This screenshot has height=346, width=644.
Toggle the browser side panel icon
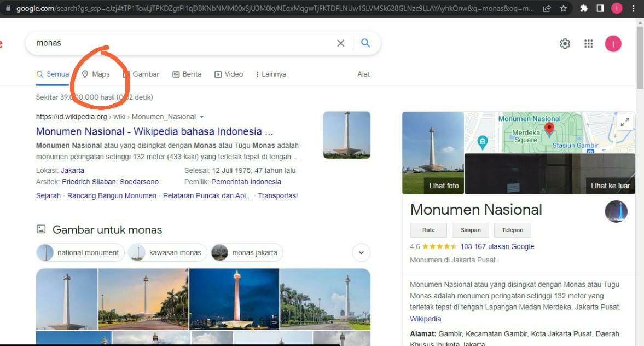click(x=600, y=8)
